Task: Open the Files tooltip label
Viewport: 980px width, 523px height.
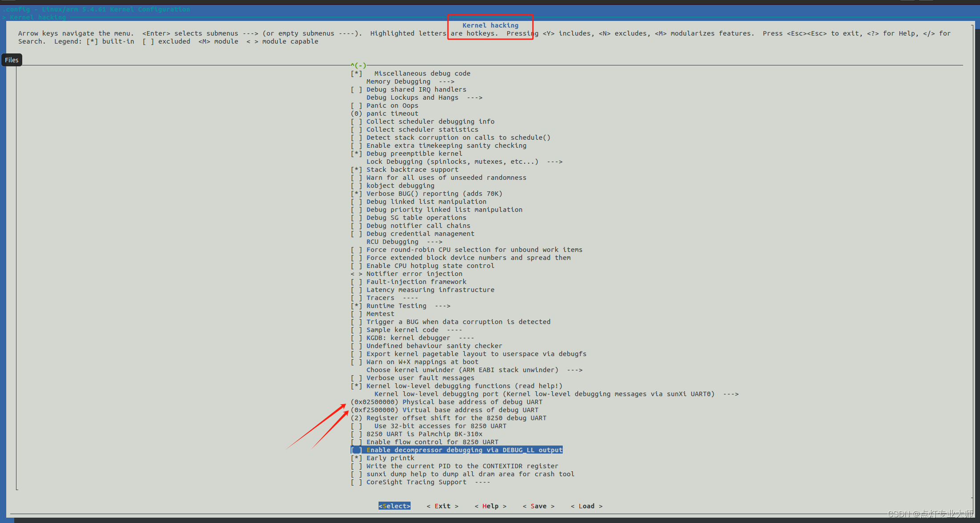Action: point(12,60)
